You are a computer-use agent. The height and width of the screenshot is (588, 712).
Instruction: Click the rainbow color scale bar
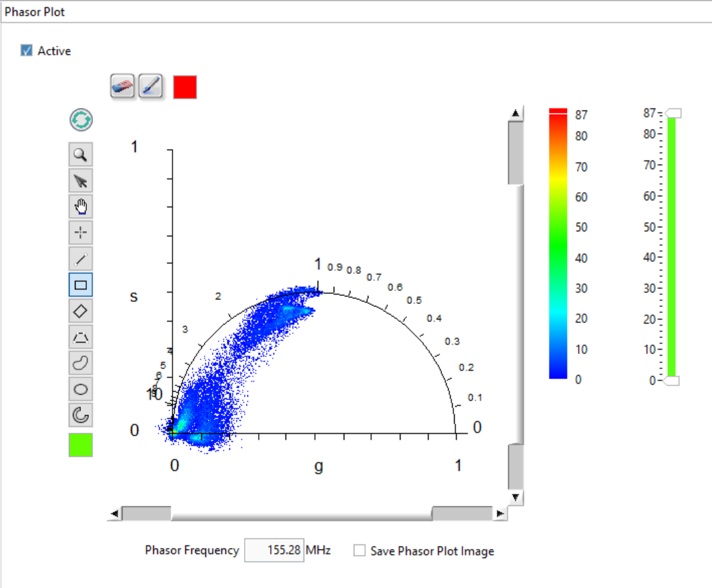click(x=558, y=244)
